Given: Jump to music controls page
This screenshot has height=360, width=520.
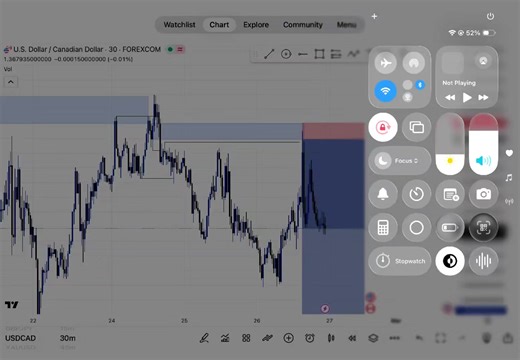Looking at the screenshot, I should (x=509, y=178).
